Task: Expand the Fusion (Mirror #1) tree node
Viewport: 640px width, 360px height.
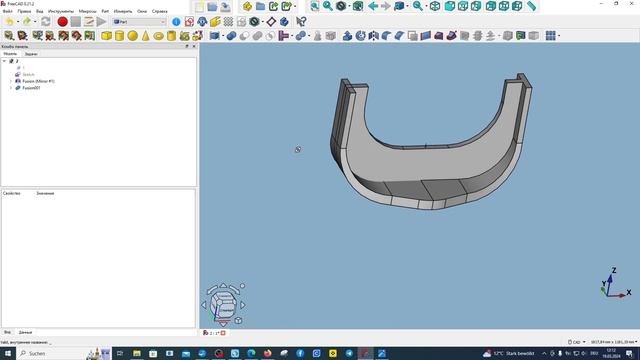Action: tap(11, 81)
